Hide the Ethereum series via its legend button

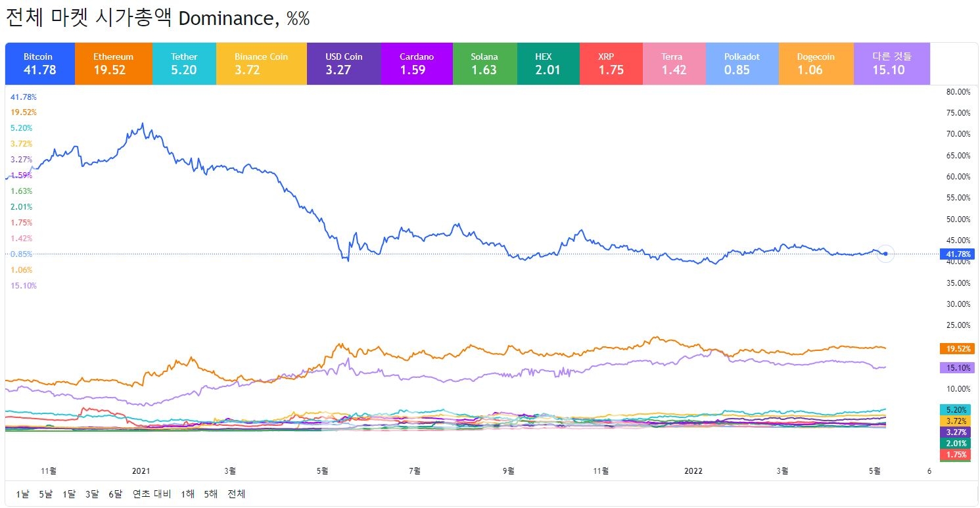point(113,63)
